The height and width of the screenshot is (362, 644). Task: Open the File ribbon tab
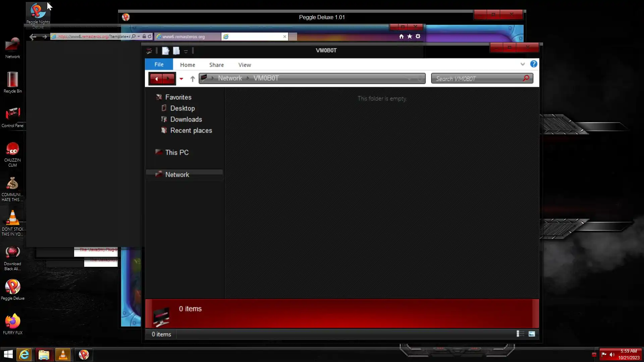click(x=159, y=64)
